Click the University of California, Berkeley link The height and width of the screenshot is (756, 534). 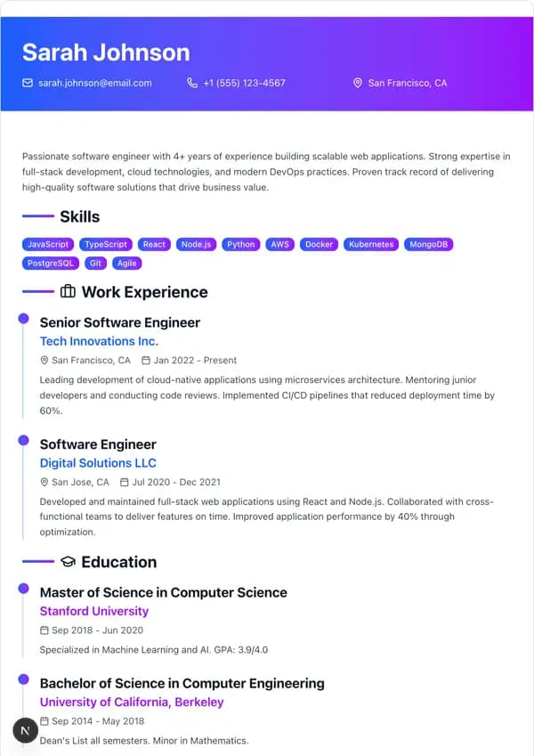(132, 702)
